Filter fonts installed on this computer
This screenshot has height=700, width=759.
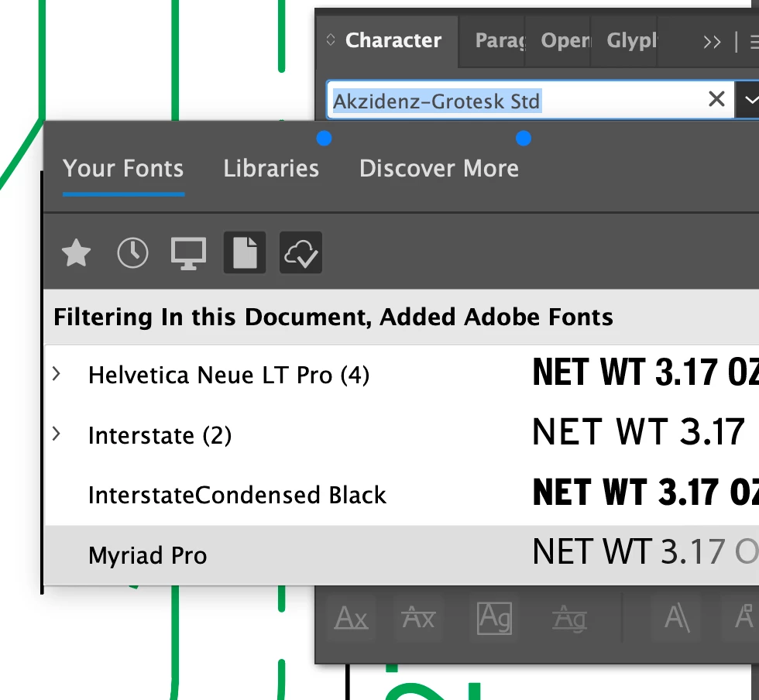click(x=188, y=253)
